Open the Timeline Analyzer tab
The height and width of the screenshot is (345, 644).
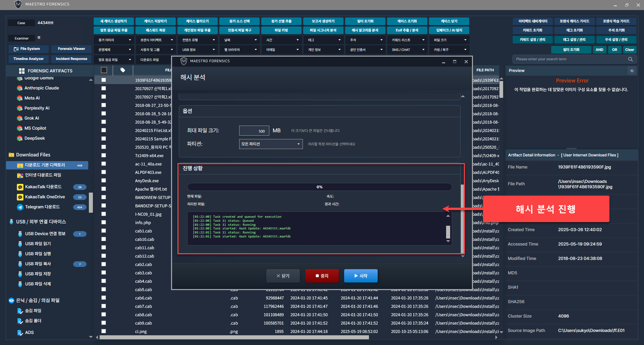(29, 59)
